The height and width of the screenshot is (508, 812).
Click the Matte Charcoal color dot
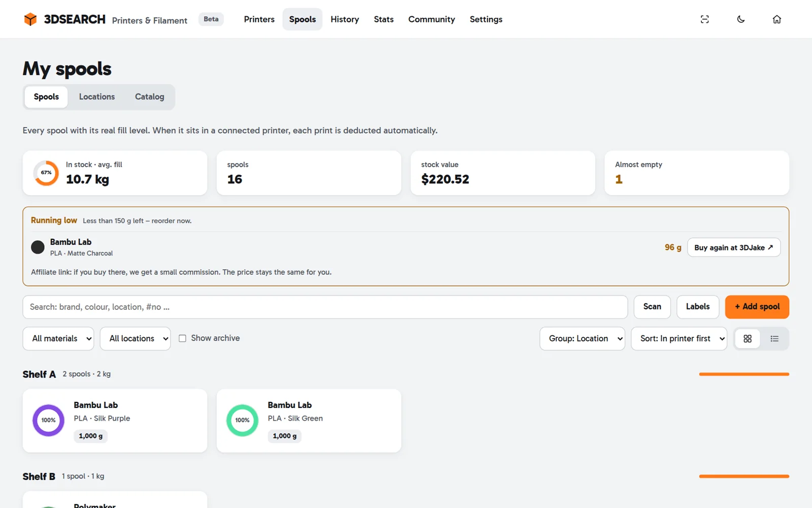38,247
